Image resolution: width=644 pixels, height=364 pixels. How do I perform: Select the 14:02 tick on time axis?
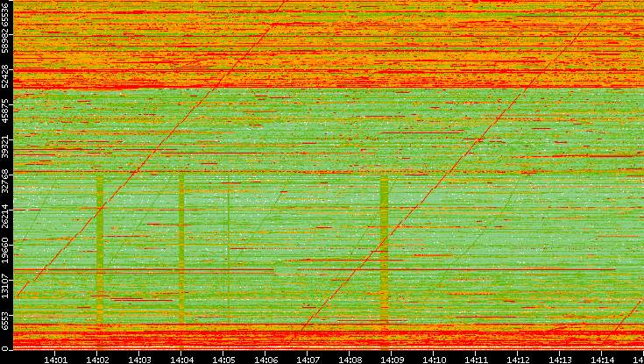point(98,359)
